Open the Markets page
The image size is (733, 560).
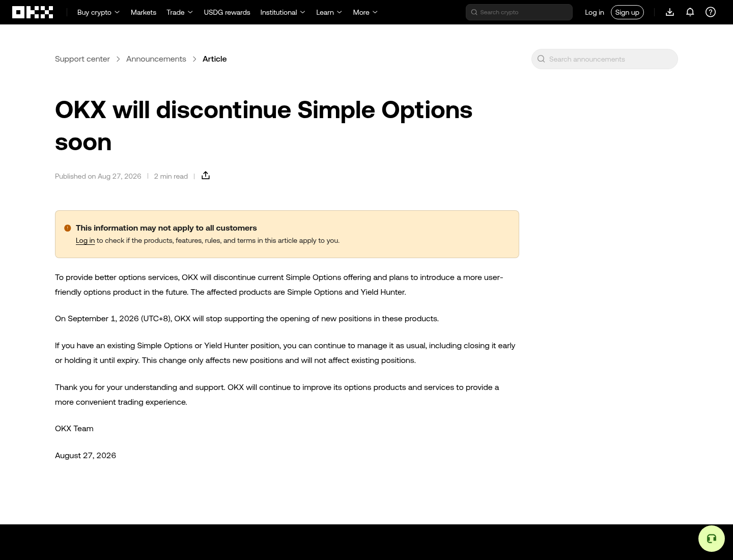(144, 12)
